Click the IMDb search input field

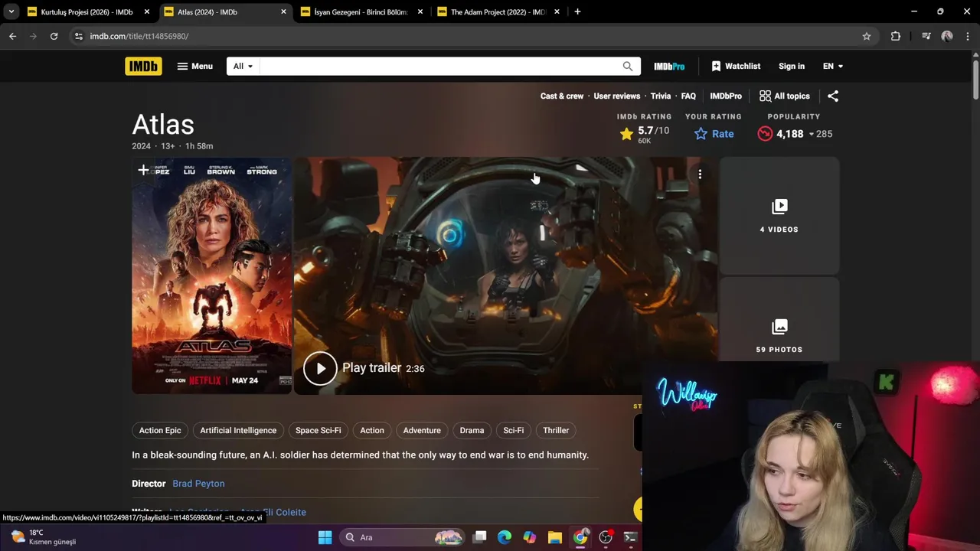pyautogui.click(x=440, y=66)
